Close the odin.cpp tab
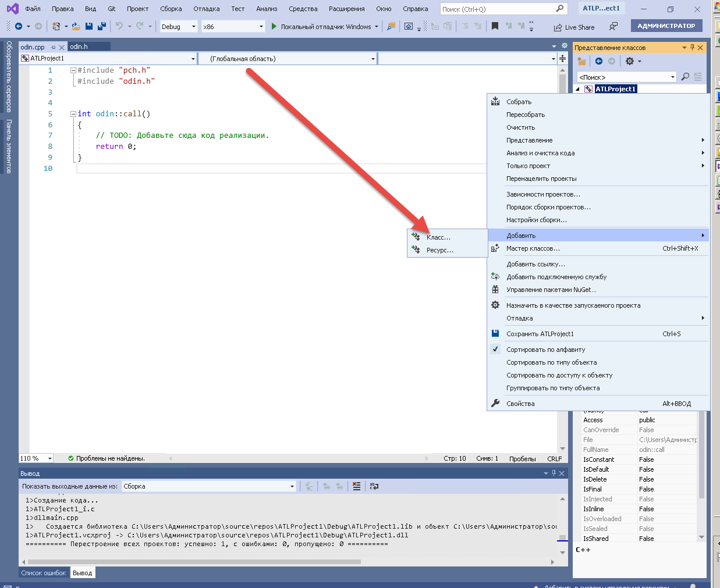The height and width of the screenshot is (588, 720). [x=62, y=47]
